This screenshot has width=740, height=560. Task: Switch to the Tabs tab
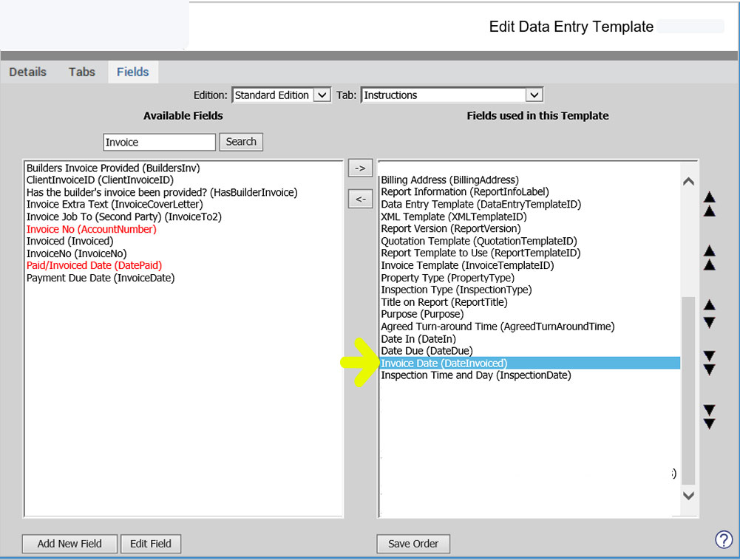click(x=81, y=72)
